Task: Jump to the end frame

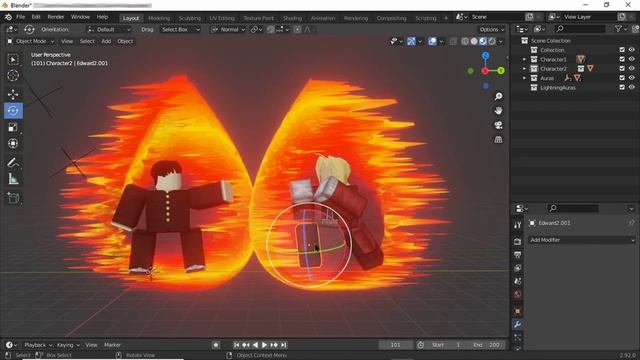Action: (284, 345)
